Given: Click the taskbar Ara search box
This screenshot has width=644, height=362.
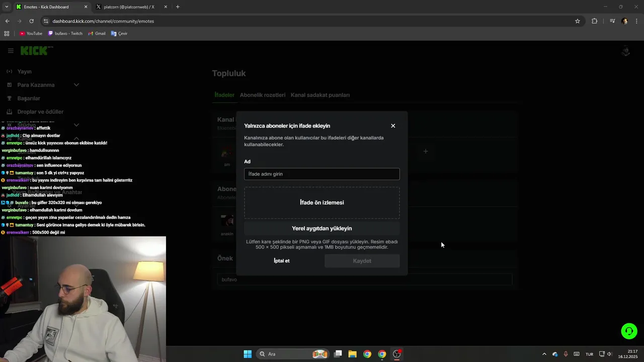Looking at the screenshot, I should pyautogui.click(x=292, y=354).
